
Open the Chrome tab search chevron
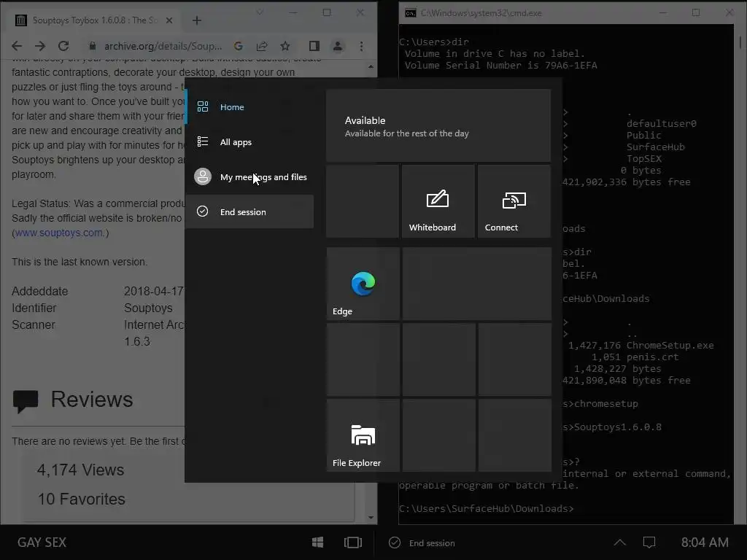coord(260,12)
